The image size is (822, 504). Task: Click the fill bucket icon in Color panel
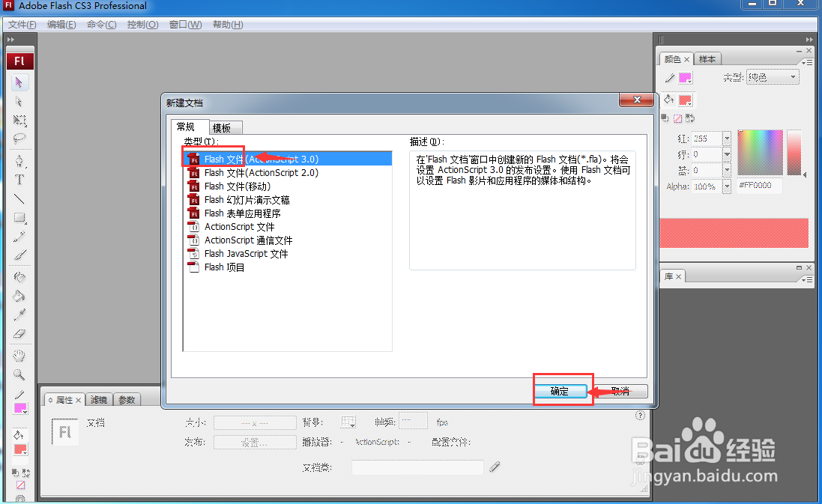[x=669, y=99]
